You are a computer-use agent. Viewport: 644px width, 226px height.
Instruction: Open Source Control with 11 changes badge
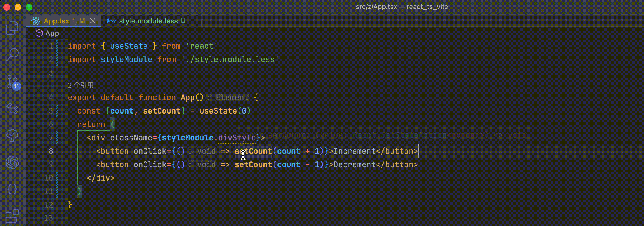(x=13, y=82)
